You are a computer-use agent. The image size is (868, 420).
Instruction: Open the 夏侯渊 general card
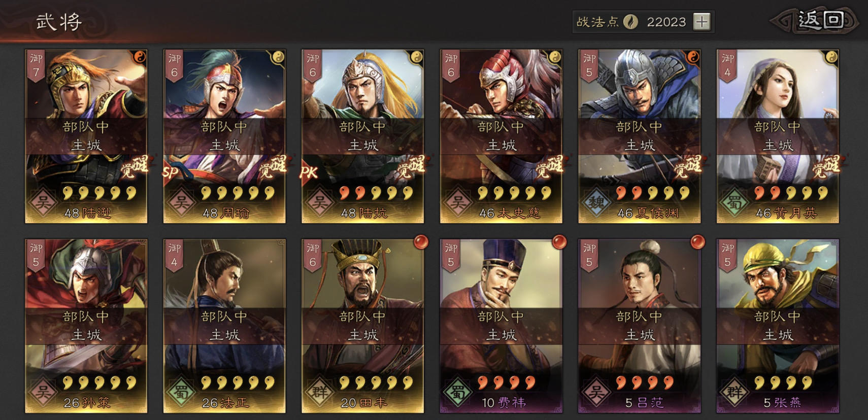(x=640, y=136)
